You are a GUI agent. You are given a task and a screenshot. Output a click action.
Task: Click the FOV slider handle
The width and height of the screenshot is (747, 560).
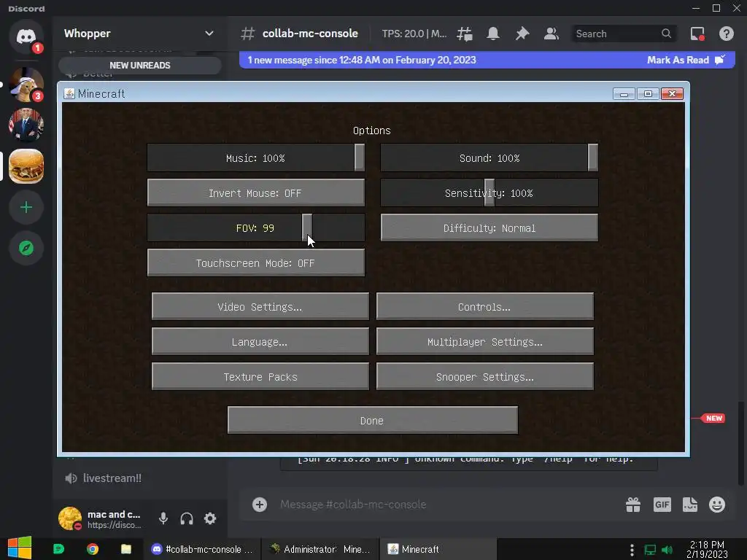[x=307, y=228]
